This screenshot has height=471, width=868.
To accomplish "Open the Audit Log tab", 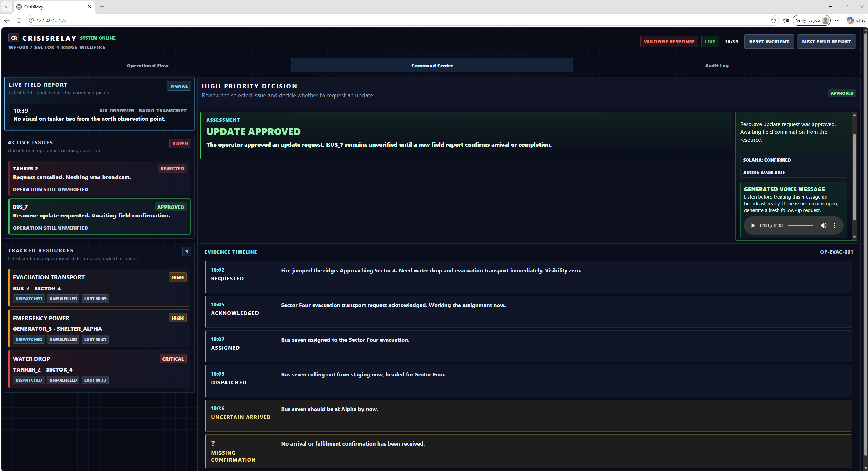I will [x=716, y=65].
